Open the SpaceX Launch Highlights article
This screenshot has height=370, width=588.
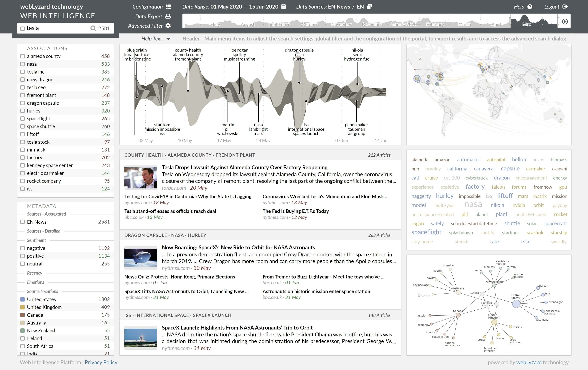coord(237,328)
